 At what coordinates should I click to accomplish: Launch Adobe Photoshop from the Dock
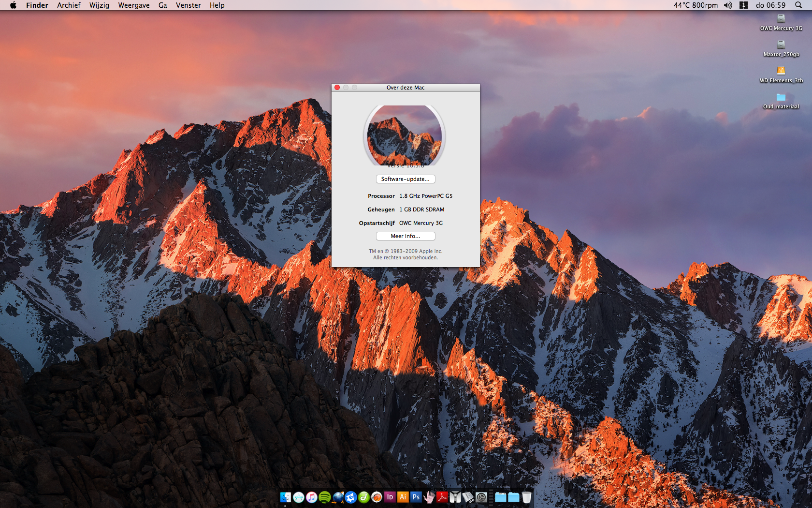click(416, 497)
